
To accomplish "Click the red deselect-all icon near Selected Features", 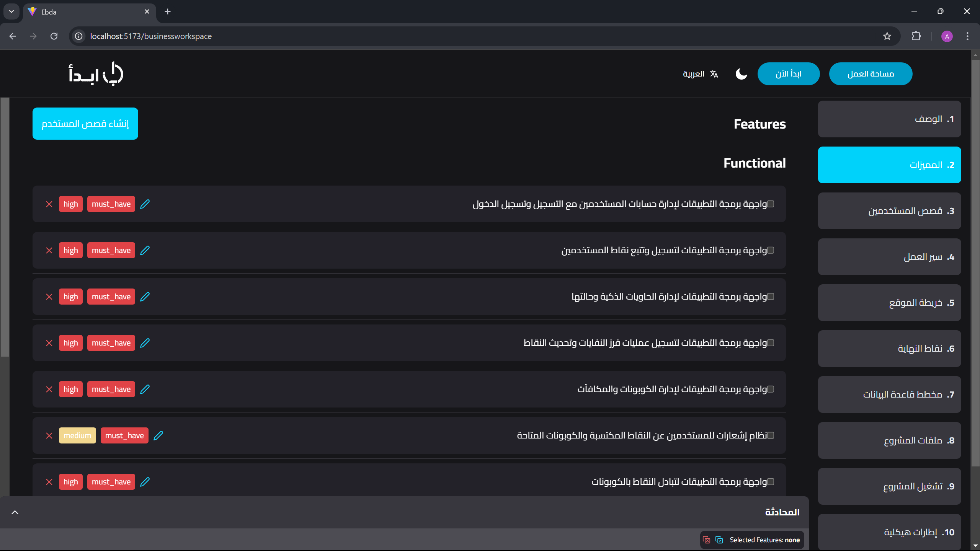I will pos(706,540).
